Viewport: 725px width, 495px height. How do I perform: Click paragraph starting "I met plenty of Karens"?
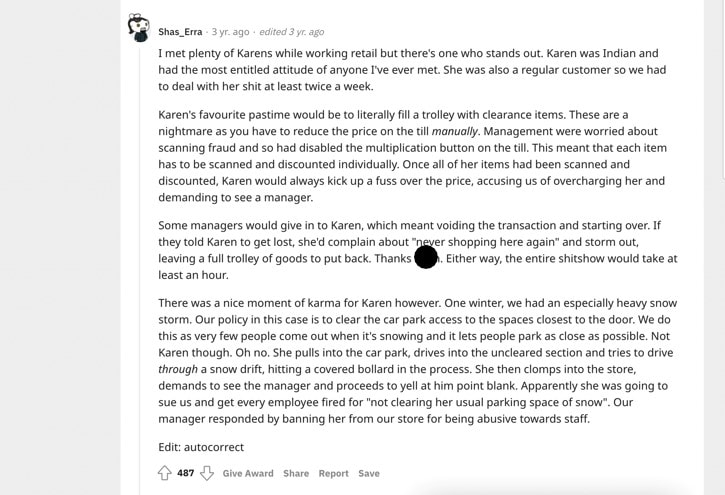point(412,70)
